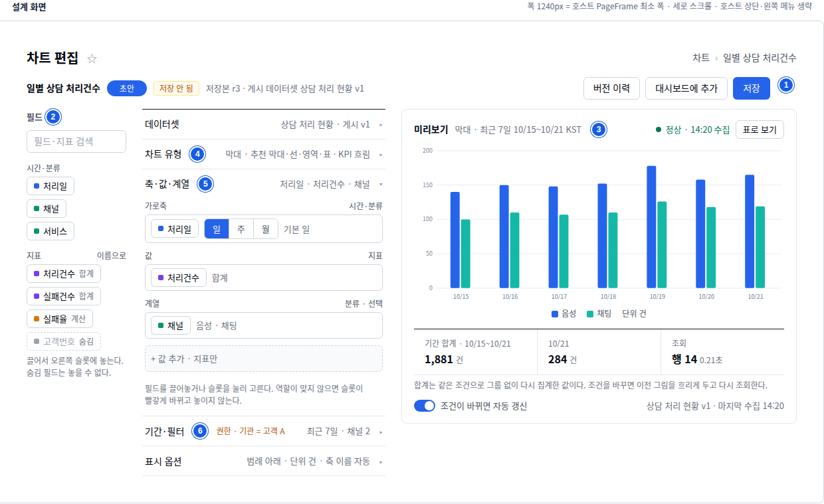This screenshot has height=504, width=824.
Task: Click 처리일 chip in 가로축 slot
Action: click(175, 229)
